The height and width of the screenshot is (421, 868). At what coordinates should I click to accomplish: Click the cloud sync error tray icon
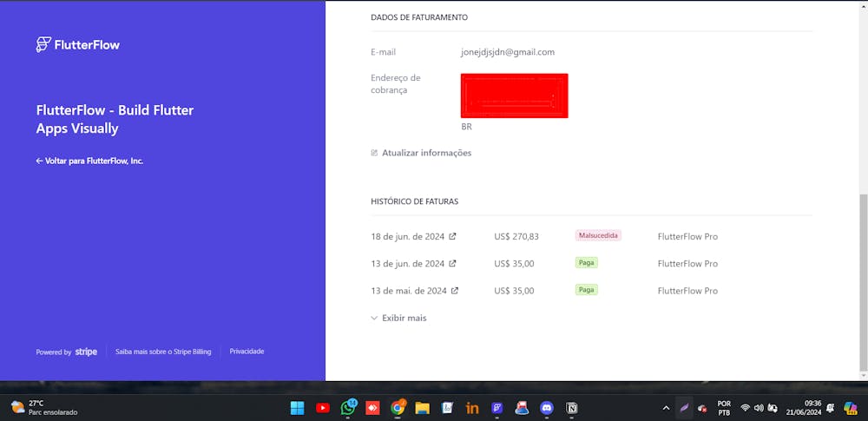pyautogui.click(x=702, y=408)
